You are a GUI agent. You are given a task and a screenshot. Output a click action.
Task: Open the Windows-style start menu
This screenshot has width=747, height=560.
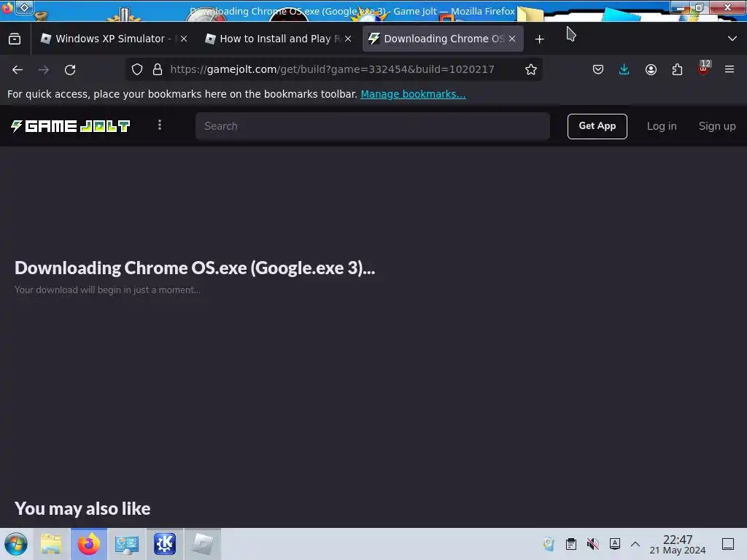click(x=16, y=544)
